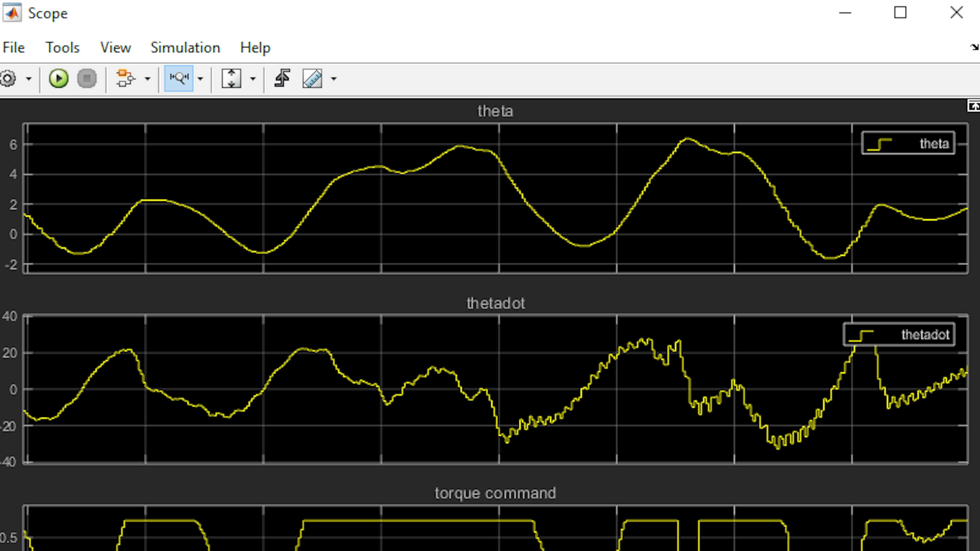The height and width of the screenshot is (551, 980).
Task: Expand the zoom tool dropdown arrow
Action: click(x=200, y=79)
